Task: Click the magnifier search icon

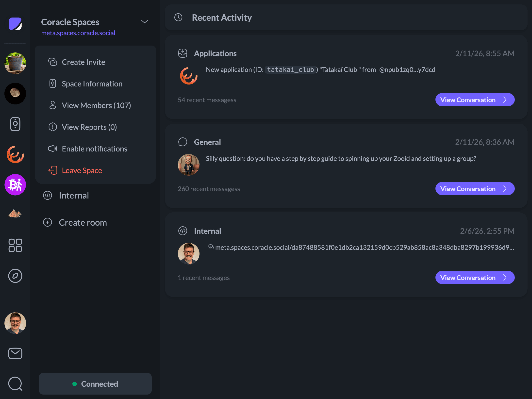Action: [x=15, y=384]
